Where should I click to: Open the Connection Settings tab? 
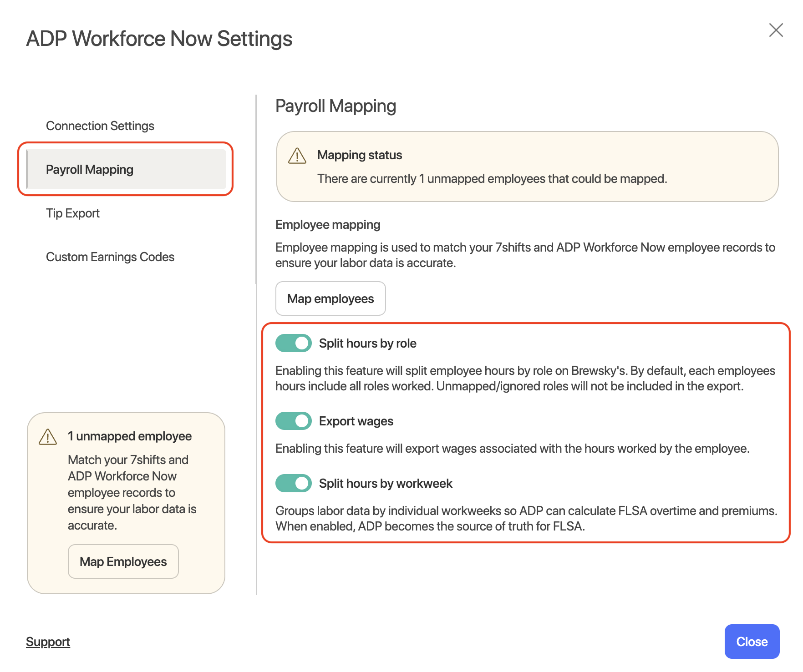point(100,126)
